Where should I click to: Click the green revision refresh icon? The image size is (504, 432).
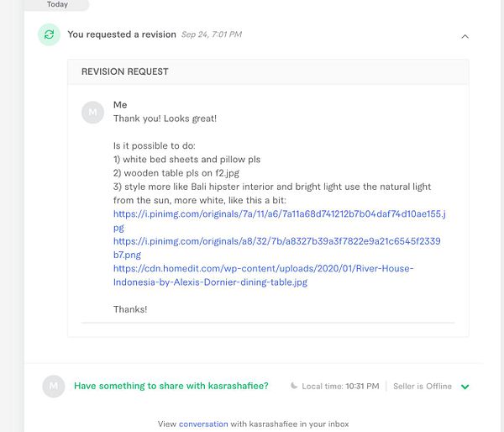pos(49,34)
